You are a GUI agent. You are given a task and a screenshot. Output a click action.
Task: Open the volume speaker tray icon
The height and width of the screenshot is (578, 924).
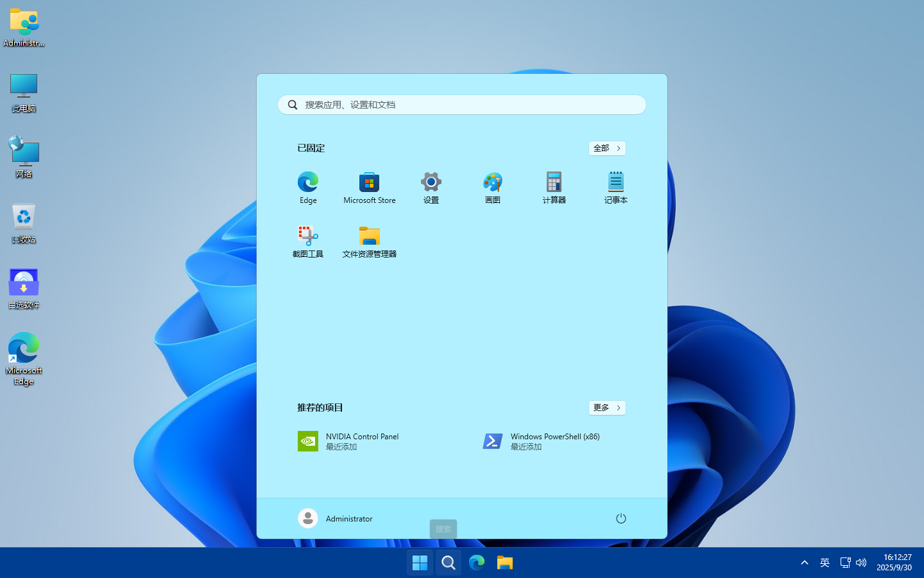[x=861, y=563]
